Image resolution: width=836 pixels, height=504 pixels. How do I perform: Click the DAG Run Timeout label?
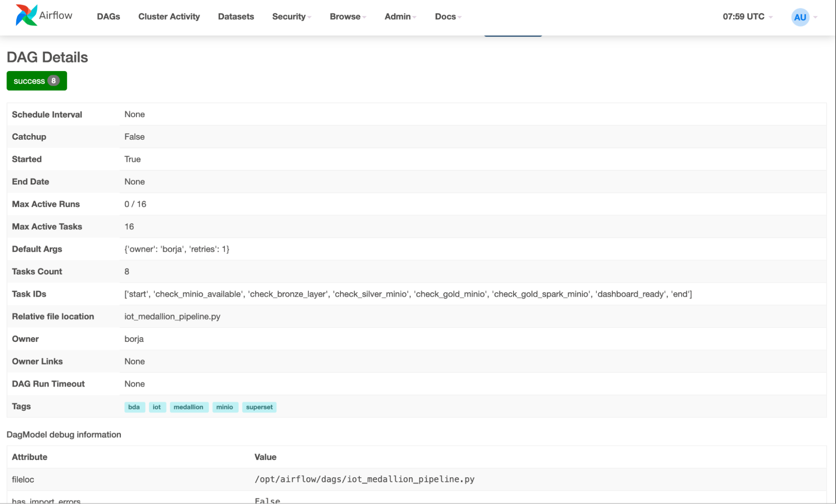point(48,384)
